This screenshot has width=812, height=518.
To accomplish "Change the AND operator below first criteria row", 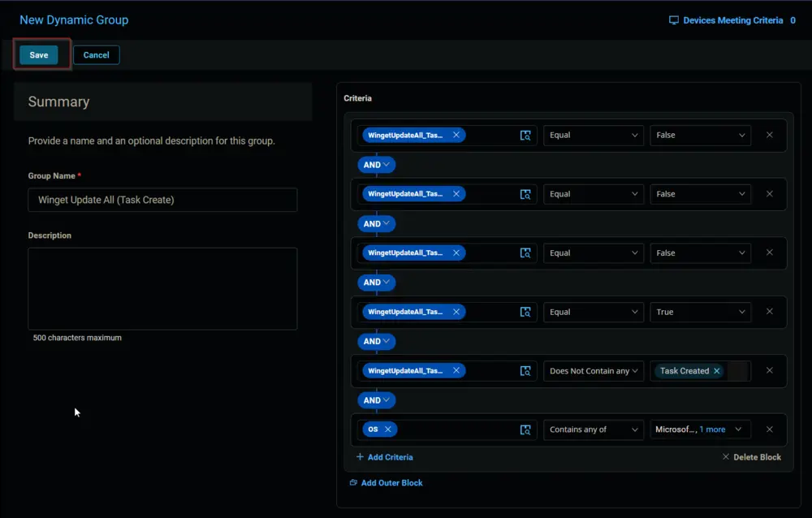I will point(377,165).
